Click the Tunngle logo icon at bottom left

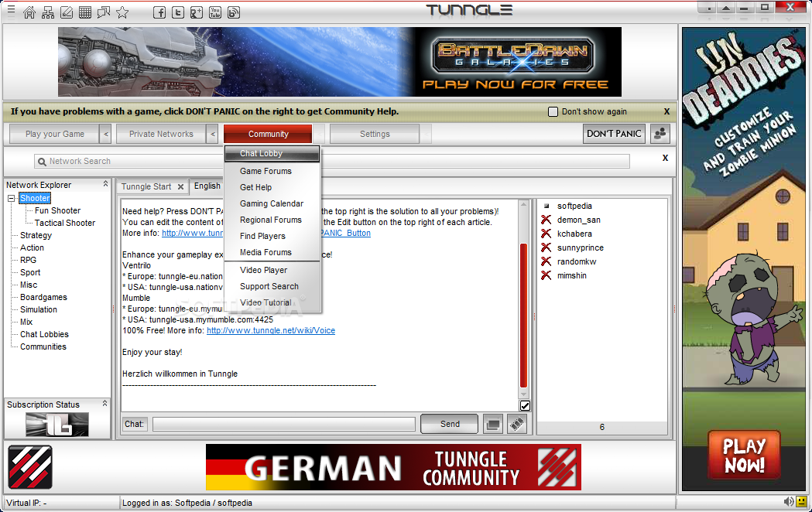30,467
